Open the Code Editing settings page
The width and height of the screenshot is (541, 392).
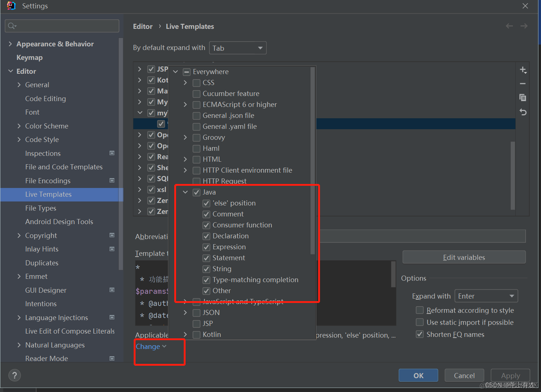46,99
